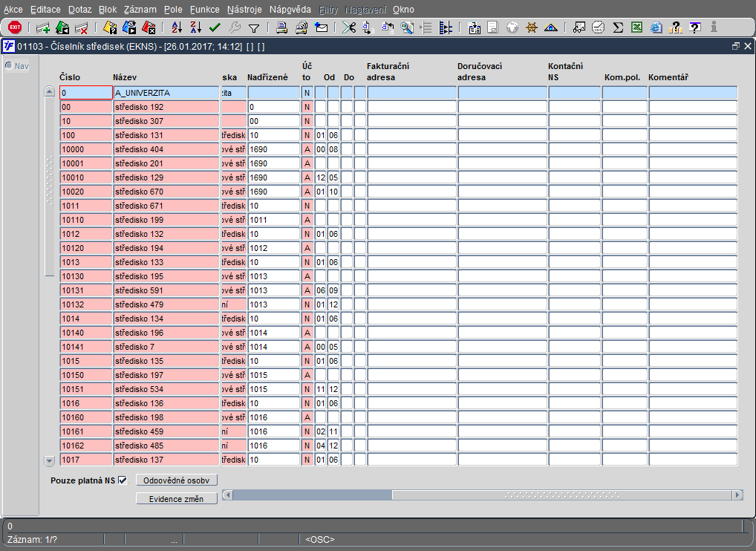The height and width of the screenshot is (551, 756).
Task: Click the Internet Explorer browser icon
Action: 656,28
